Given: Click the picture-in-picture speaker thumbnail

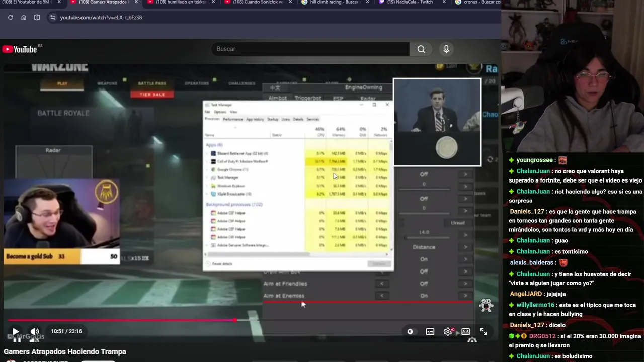Looking at the screenshot, I should coord(437,122).
